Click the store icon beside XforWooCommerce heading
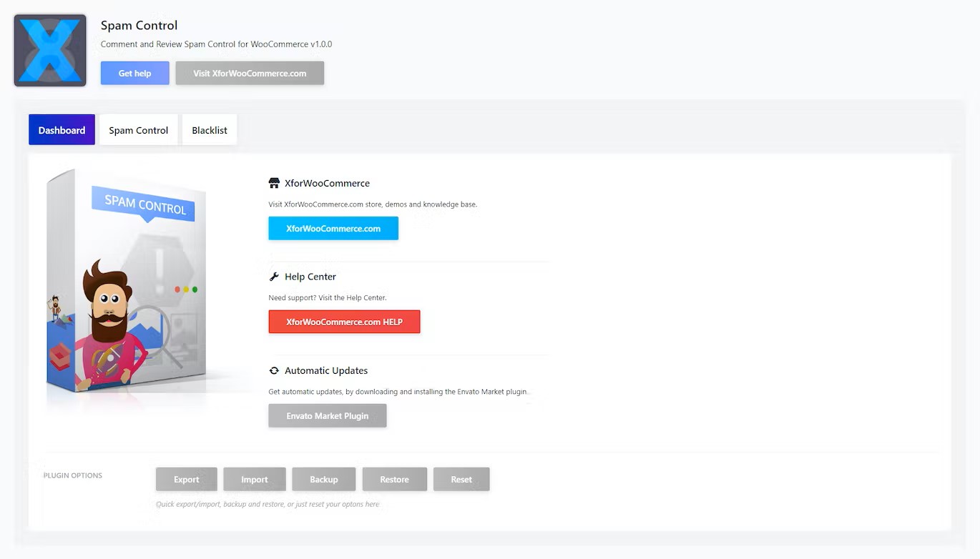Image resolution: width=980 pixels, height=559 pixels. pos(274,183)
